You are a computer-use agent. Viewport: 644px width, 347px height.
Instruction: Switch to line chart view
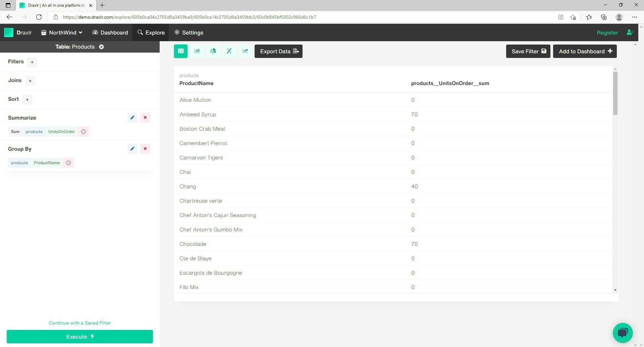(x=245, y=51)
